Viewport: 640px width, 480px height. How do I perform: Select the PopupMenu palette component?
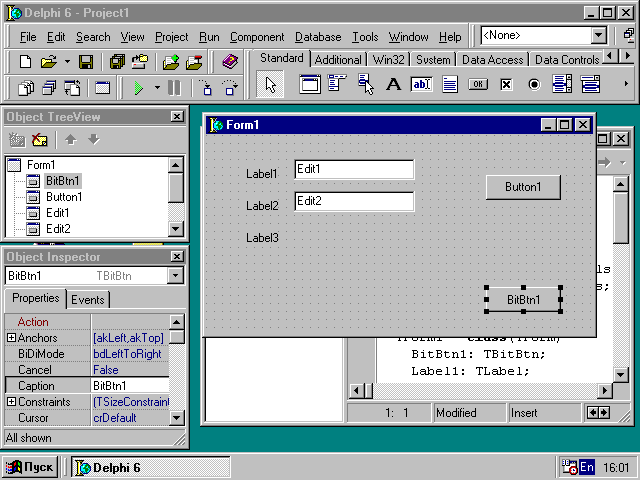[366, 84]
